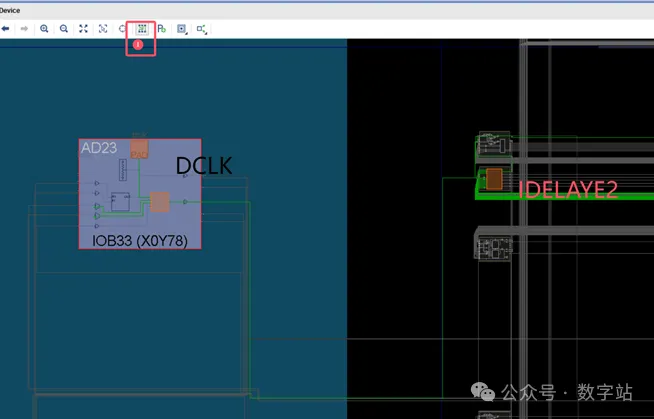
Task: Select the Draw Pblock tool
Action: (161, 29)
